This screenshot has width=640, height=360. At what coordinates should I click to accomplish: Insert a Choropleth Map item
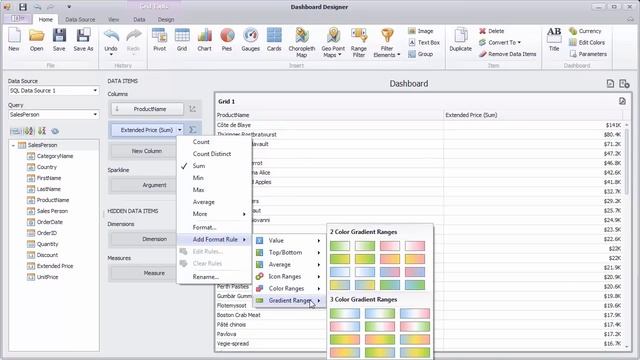pyautogui.click(x=302, y=42)
